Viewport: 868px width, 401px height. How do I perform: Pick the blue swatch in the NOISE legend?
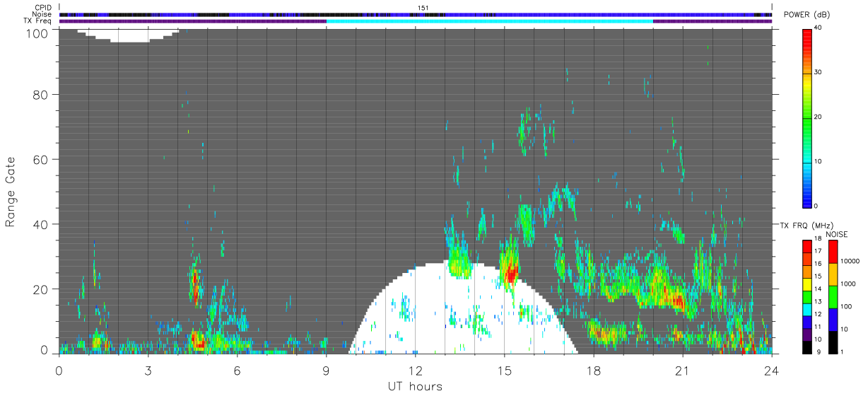[x=832, y=320]
